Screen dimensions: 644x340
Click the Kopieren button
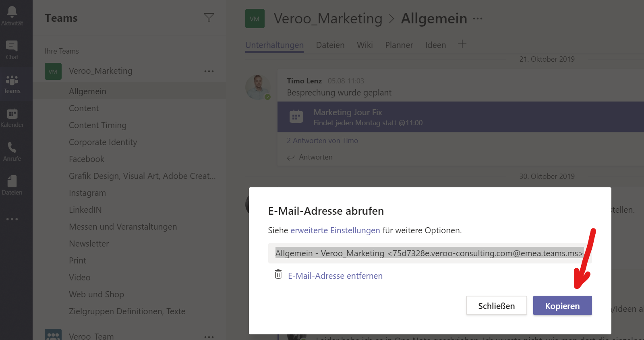[x=562, y=306]
